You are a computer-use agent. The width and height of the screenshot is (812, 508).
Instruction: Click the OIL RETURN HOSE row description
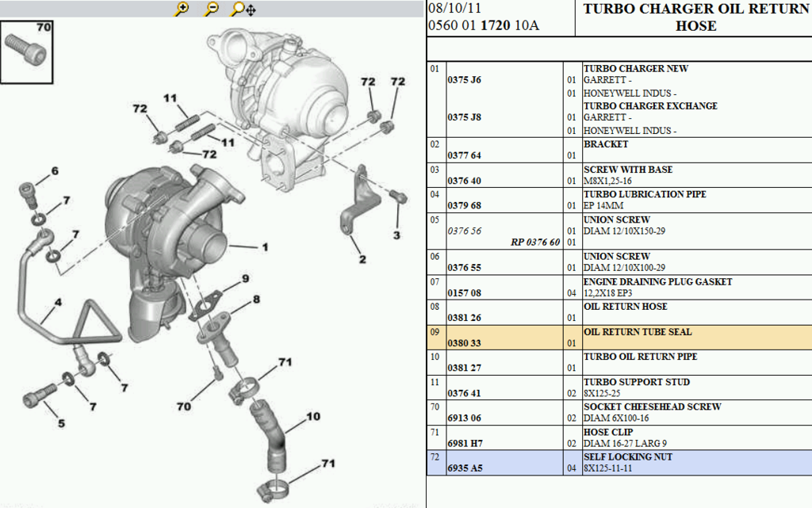point(626,306)
